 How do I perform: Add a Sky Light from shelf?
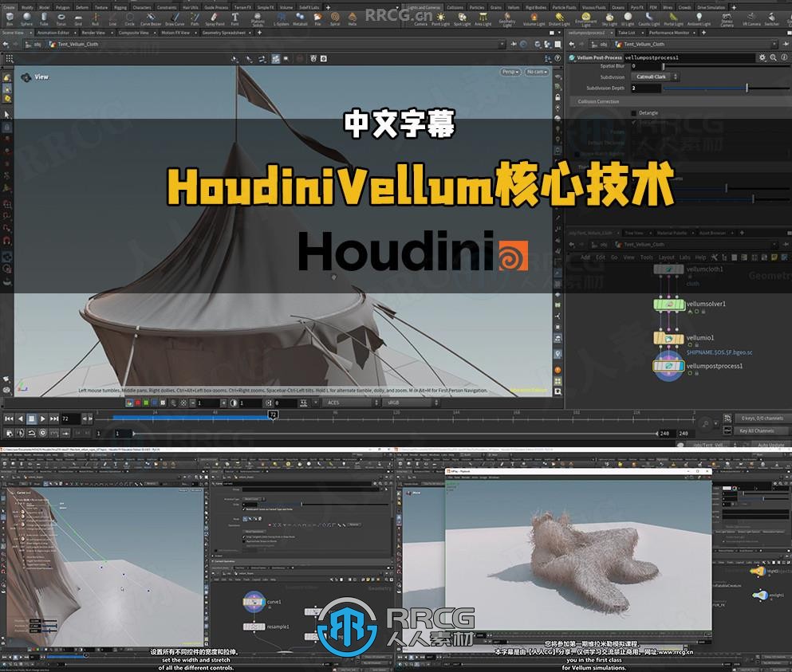[x=609, y=19]
